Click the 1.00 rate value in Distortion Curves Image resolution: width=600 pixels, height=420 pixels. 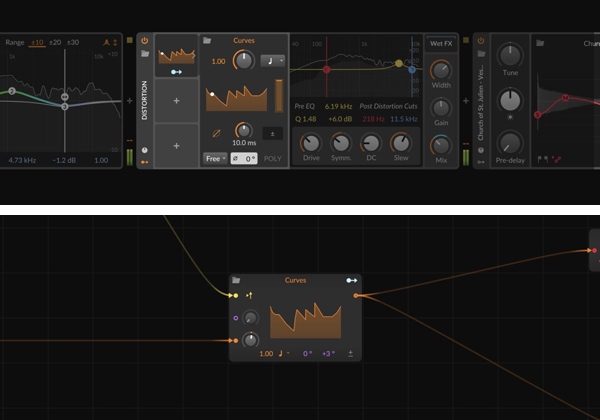[x=218, y=61]
